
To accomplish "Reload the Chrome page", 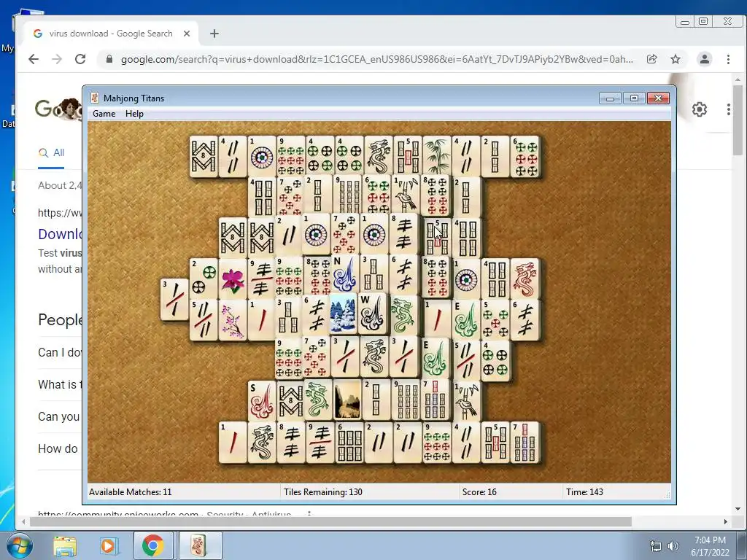I will (80, 59).
